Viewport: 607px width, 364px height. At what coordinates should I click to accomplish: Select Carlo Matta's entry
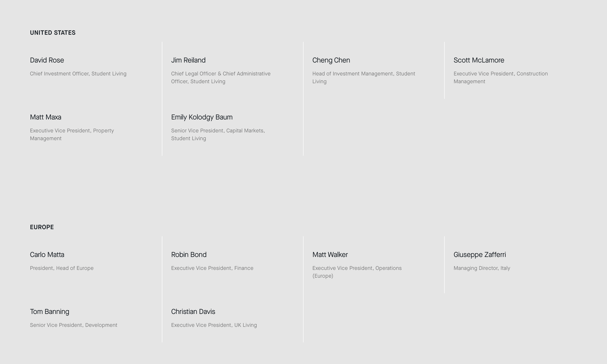pos(47,255)
